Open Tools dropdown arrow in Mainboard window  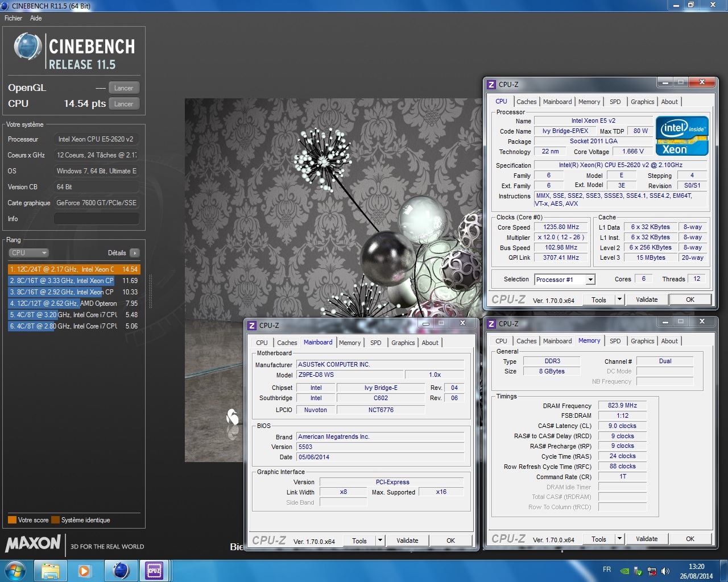[380, 541]
